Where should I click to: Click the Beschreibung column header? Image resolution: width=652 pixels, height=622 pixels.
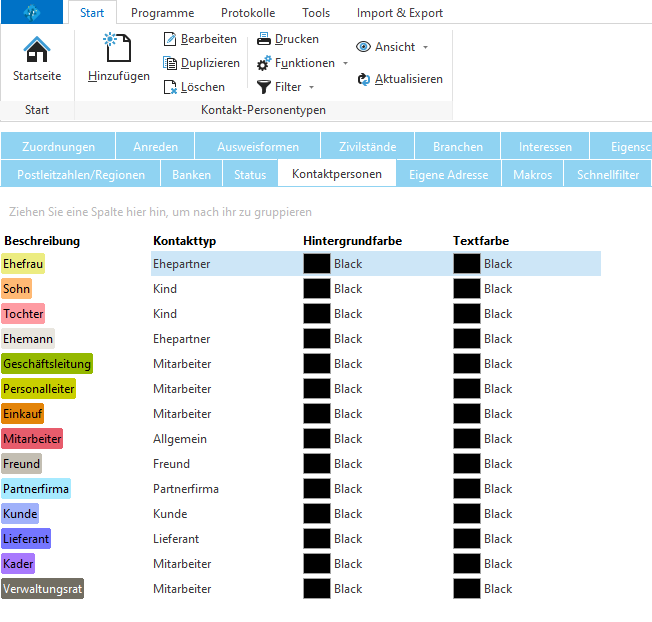[x=42, y=241]
